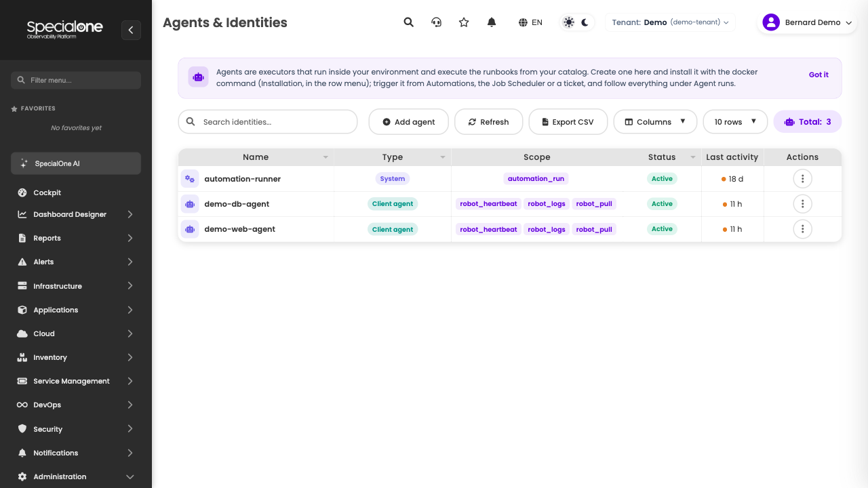Open the global search magnifier icon
This screenshot has width=868, height=488.
(x=408, y=22)
